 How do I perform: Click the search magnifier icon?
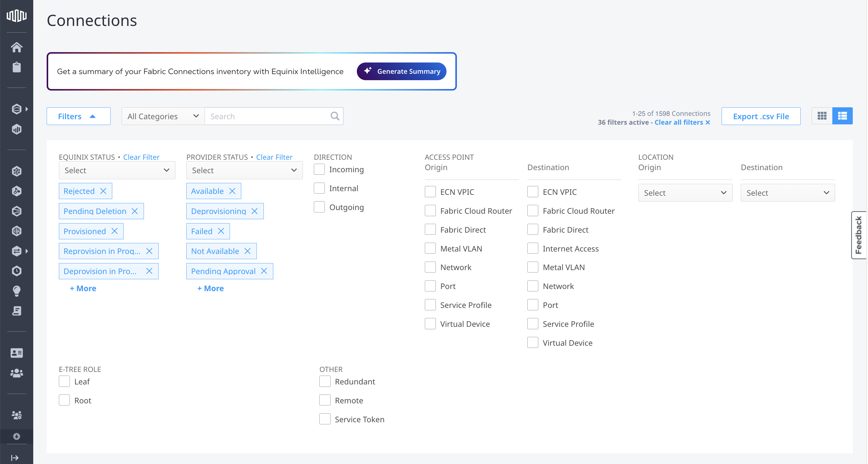tap(335, 116)
